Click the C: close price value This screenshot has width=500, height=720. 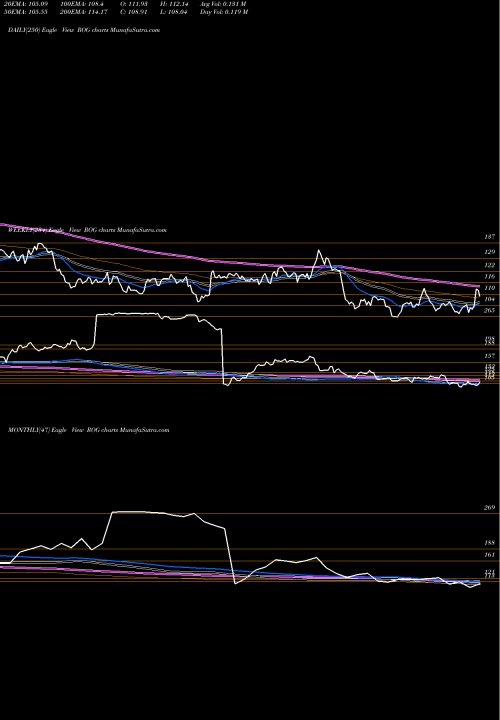(x=134, y=12)
